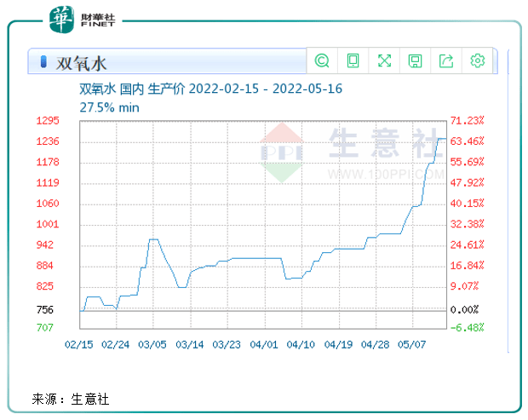Click the 55.69% percentage axis label

467,162
